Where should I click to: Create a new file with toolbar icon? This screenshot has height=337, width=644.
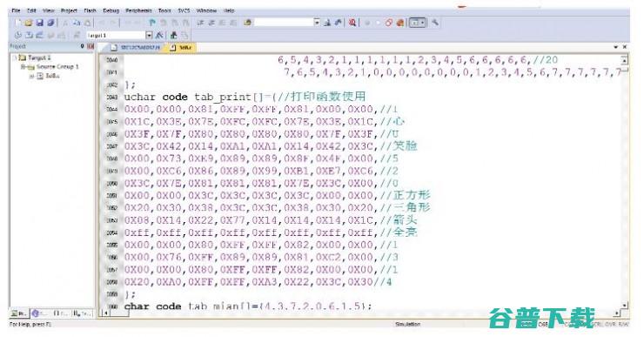[17, 23]
